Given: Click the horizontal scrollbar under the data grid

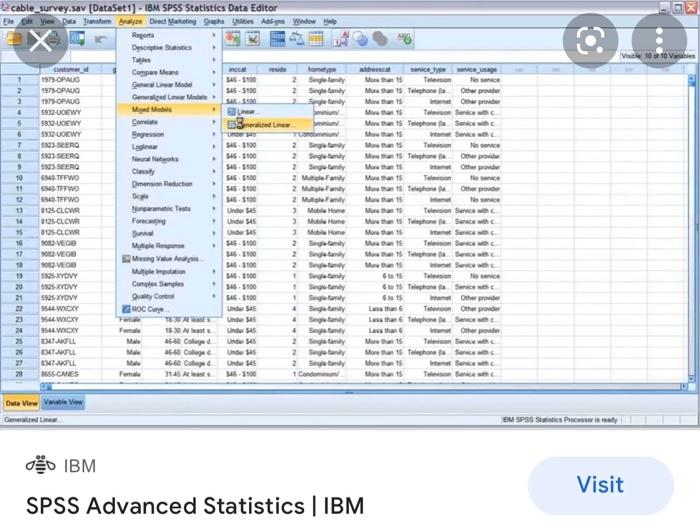Looking at the screenshot, I should click(x=364, y=387).
